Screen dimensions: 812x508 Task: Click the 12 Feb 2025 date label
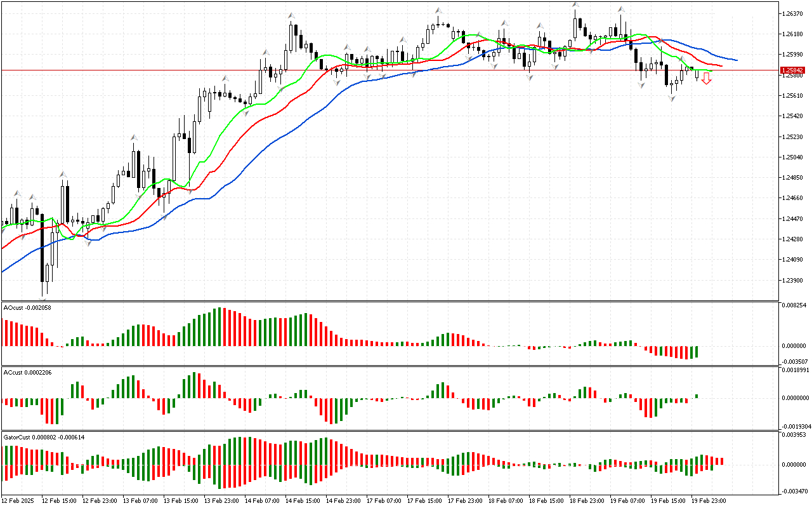click(x=17, y=500)
